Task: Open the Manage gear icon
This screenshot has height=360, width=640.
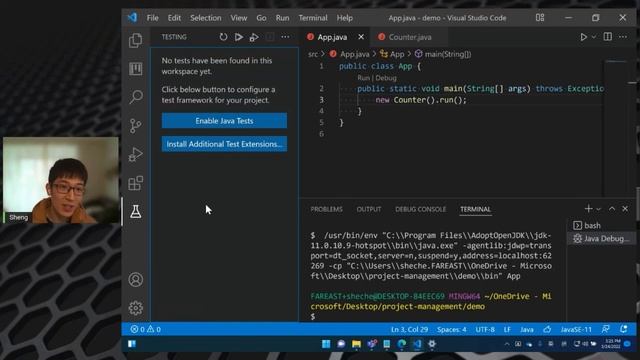Action: click(136, 308)
